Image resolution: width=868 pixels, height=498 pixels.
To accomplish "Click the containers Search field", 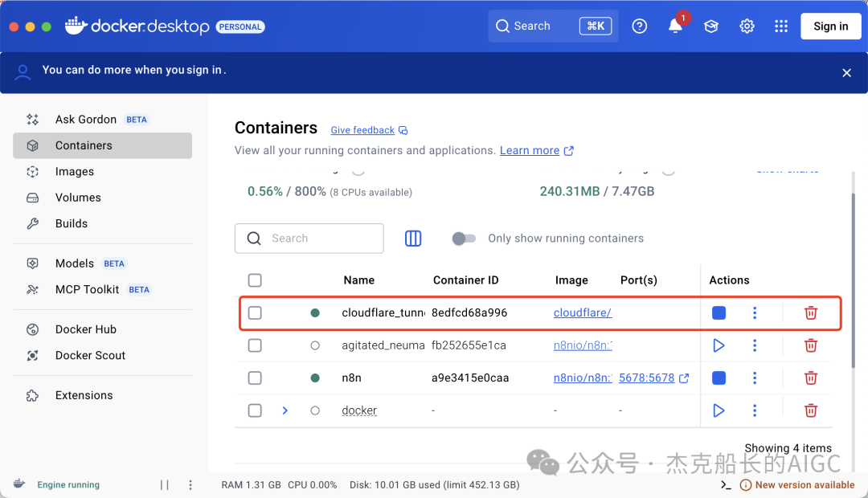I will (x=309, y=239).
